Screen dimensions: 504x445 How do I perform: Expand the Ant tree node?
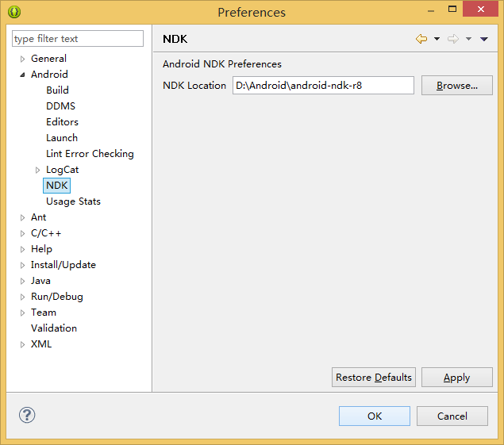pyautogui.click(x=22, y=217)
